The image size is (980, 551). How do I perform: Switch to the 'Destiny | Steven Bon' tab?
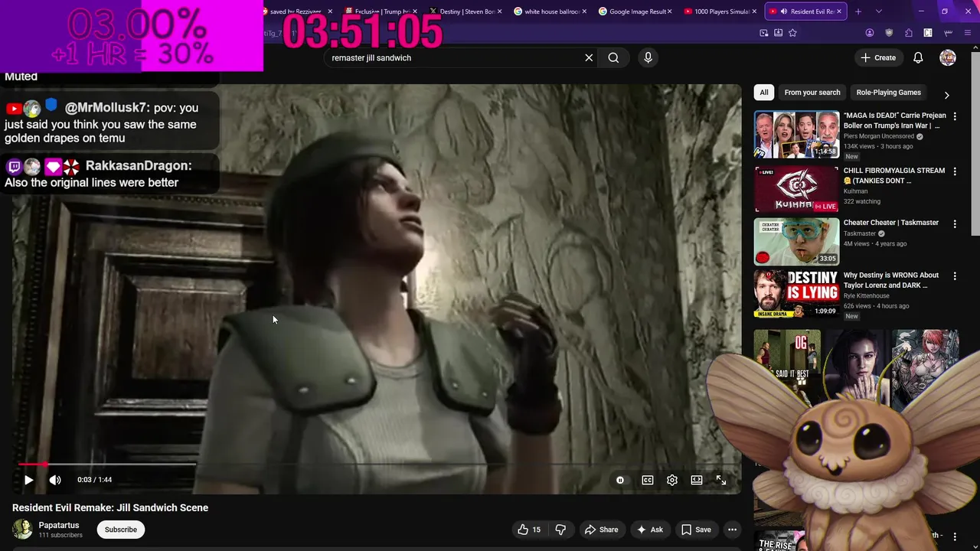[x=467, y=11]
